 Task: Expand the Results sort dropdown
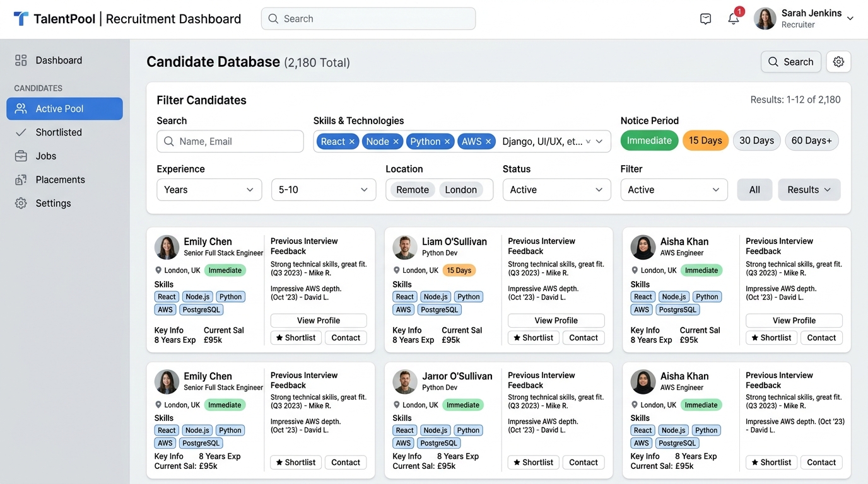[x=809, y=190]
